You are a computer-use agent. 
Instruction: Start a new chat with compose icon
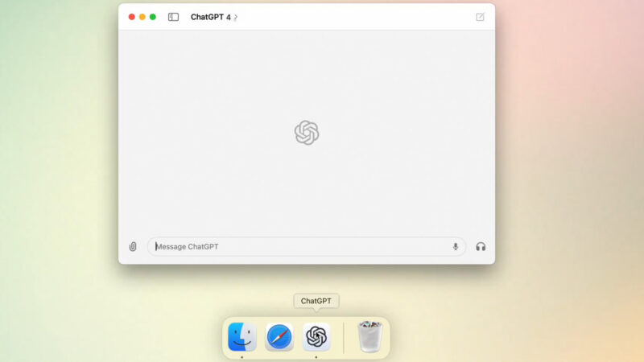point(480,17)
